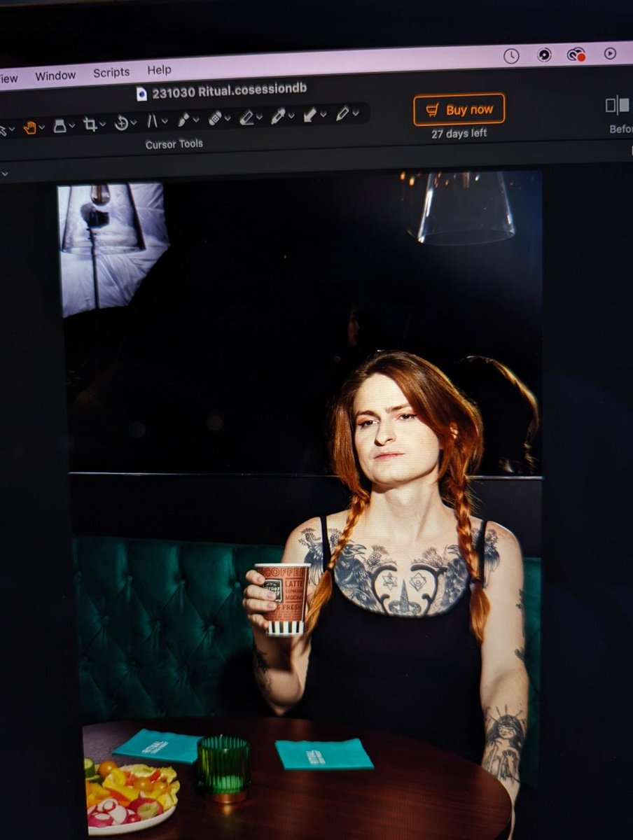
Task: Select the Apply Adjustments arrow tool
Action: 309,115
